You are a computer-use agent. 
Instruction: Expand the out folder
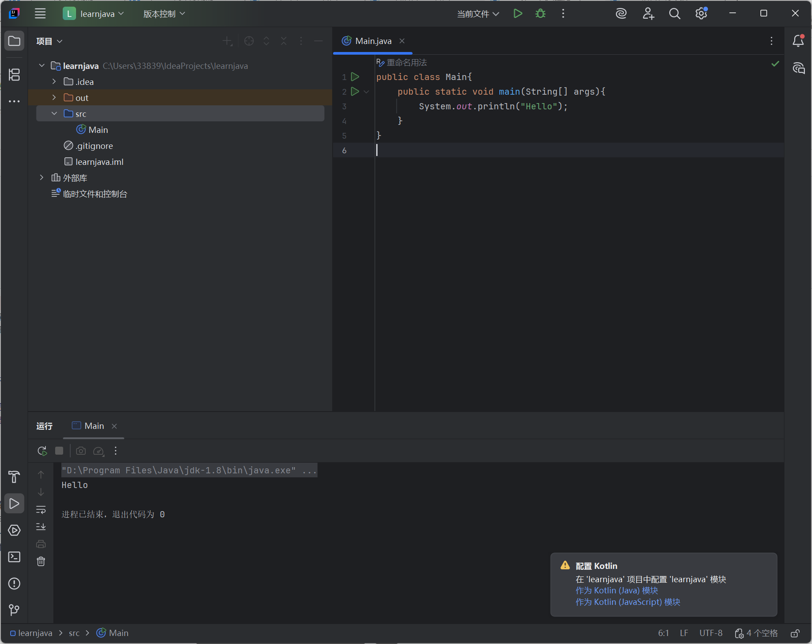point(54,98)
